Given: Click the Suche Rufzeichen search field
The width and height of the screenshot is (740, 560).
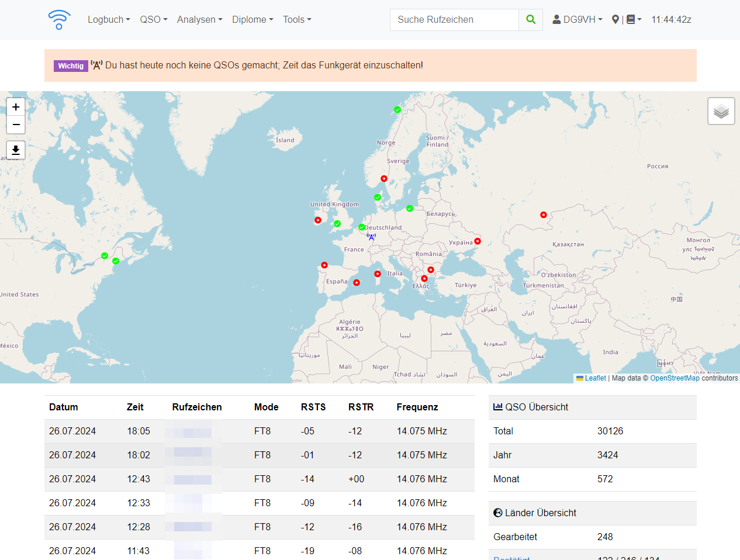Looking at the screenshot, I should [x=454, y=19].
